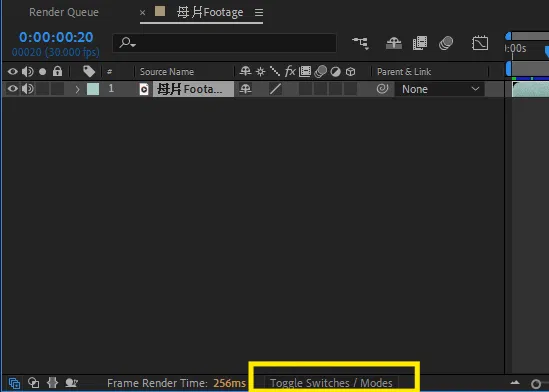The width and height of the screenshot is (549, 392).
Task: Click the Quality column header icon
Action: tap(275, 72)
